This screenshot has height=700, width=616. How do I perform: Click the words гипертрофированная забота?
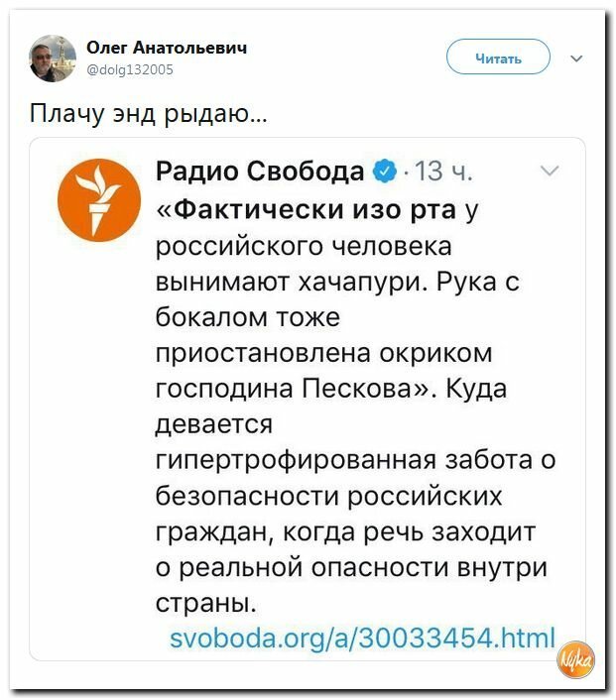344,460
